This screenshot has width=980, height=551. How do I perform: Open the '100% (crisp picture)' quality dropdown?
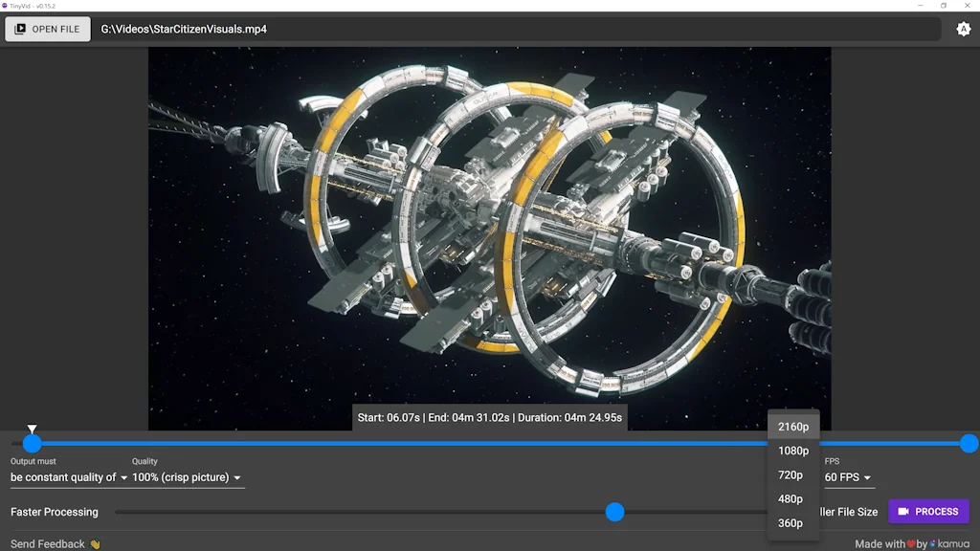point(184,476)
